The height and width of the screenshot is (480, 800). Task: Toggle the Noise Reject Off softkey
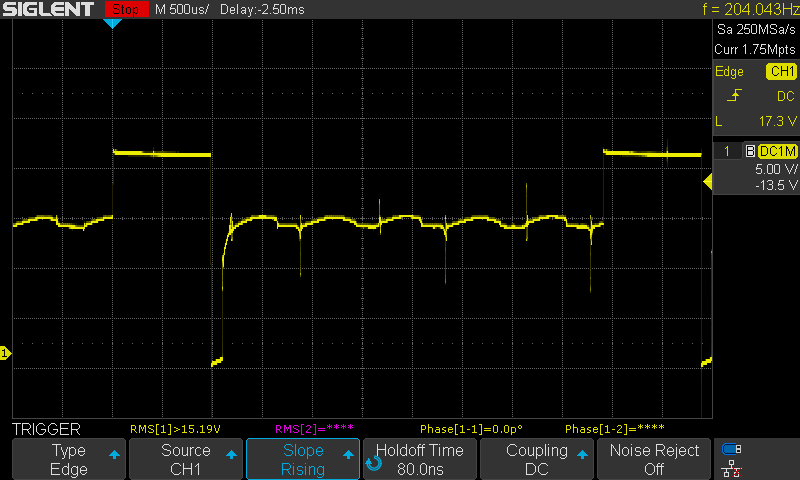click(x=654, y=459)
